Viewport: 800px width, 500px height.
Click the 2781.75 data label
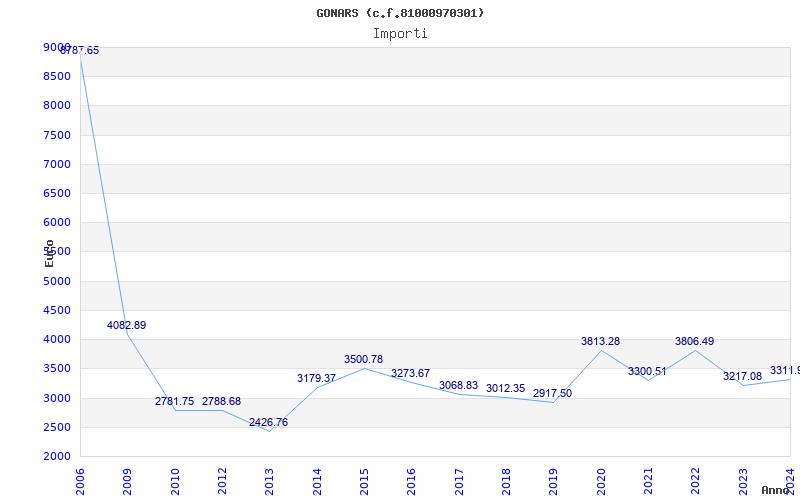[x=174, y=402]
